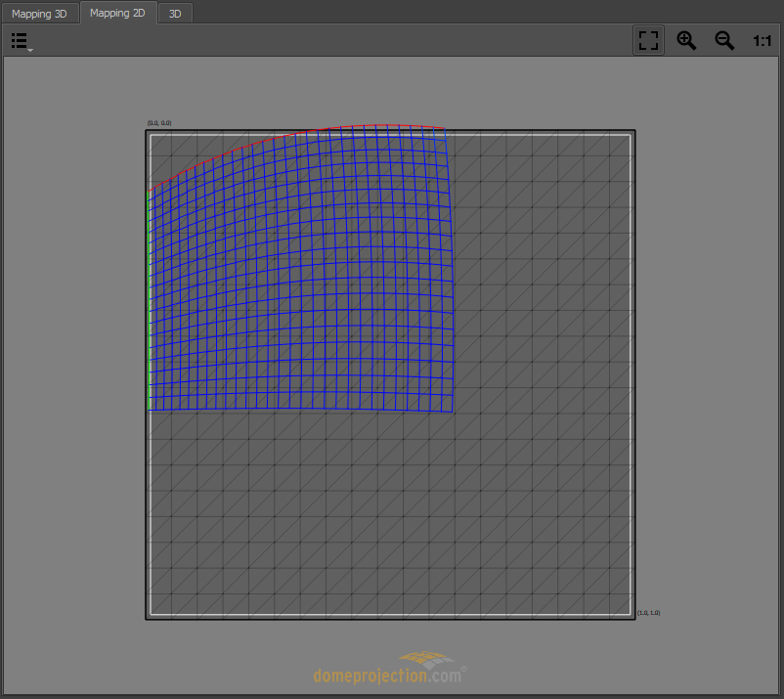Click the bottom-right corner of the blue mesh

(x=453, y=411)
